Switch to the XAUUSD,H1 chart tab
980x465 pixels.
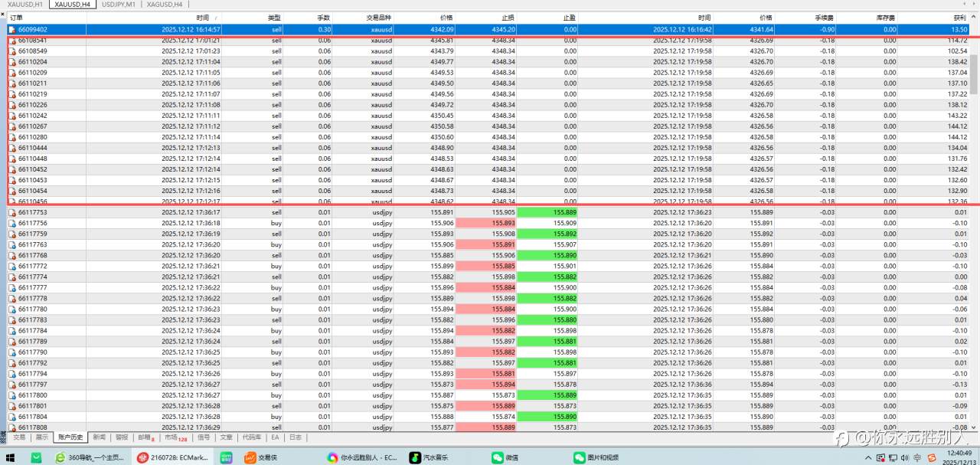click(24, 4)
